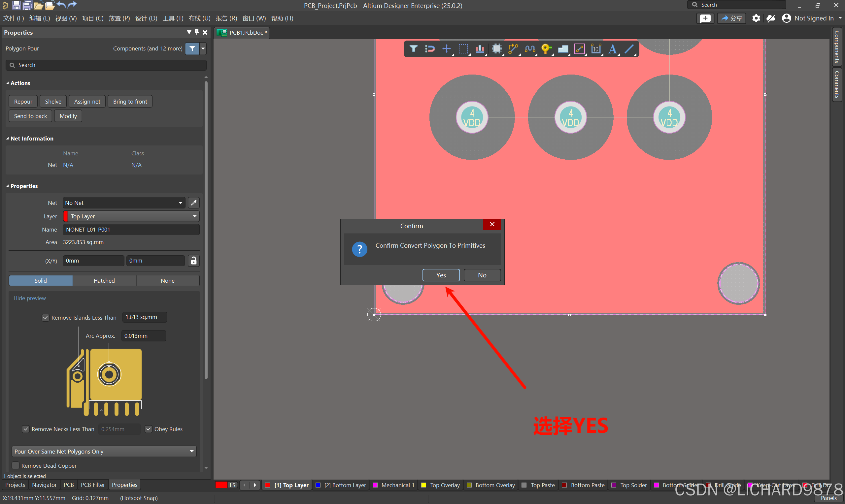This screenshot has width=845, height=504.
Task: Choose the place via tool
Action: coord(546,49)
